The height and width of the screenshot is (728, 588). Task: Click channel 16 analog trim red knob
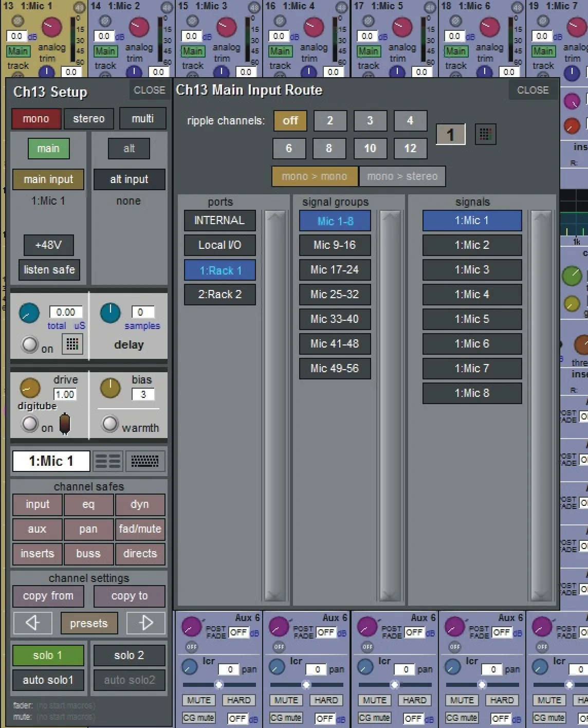click(314, 27)
